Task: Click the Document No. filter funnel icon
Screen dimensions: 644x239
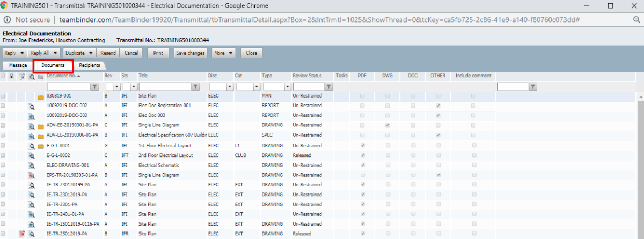Action: (x=95, y=86)
